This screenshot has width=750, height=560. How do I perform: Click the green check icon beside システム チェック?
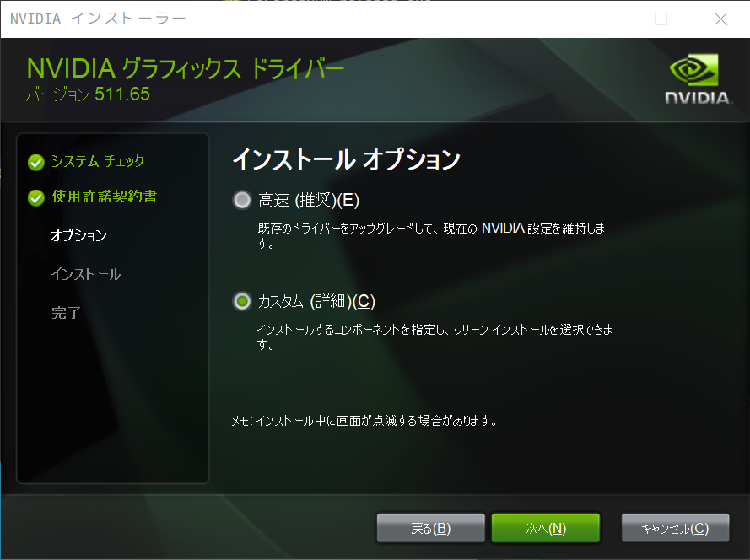36,163
